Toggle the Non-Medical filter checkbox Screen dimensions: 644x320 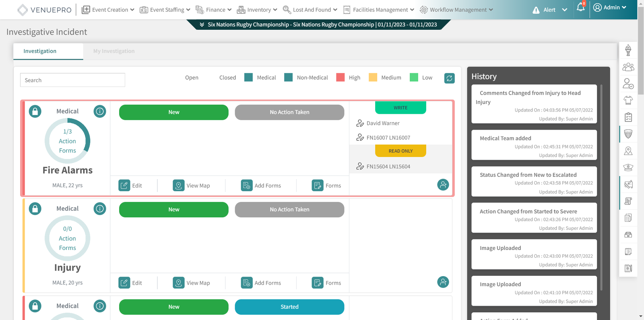[x=288, y=78]
